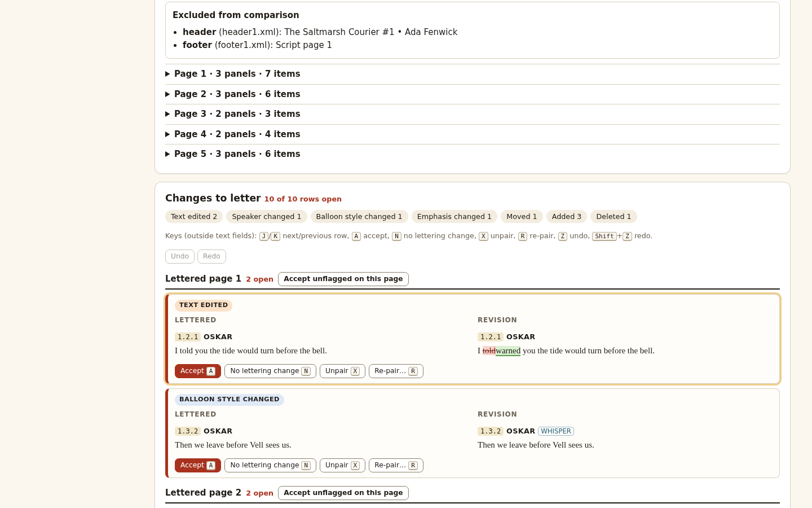Image resolution: width=812 pixels, height=508 pixels.
Task: Re-pair the Text Edited row 1.2.1
Action: click(396, 371)
